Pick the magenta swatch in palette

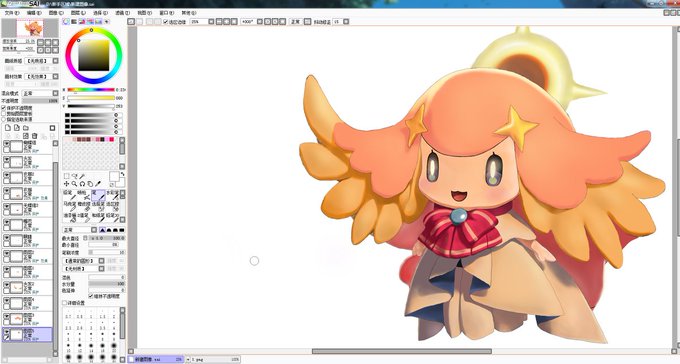(x=111, y=139)
